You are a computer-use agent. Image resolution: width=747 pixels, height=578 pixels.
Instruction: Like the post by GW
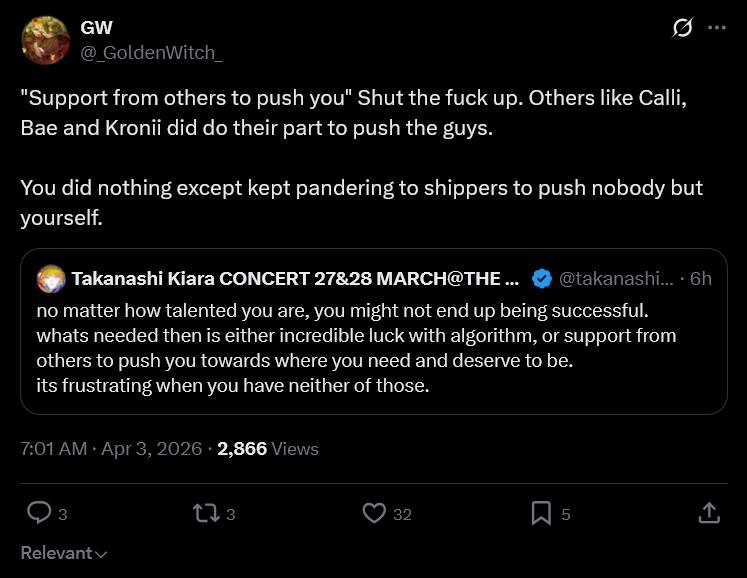tap(374, 513)
